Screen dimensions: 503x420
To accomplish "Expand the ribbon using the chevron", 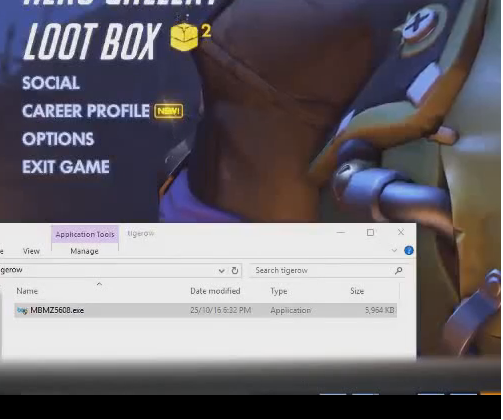I will [x=394, y=250].
